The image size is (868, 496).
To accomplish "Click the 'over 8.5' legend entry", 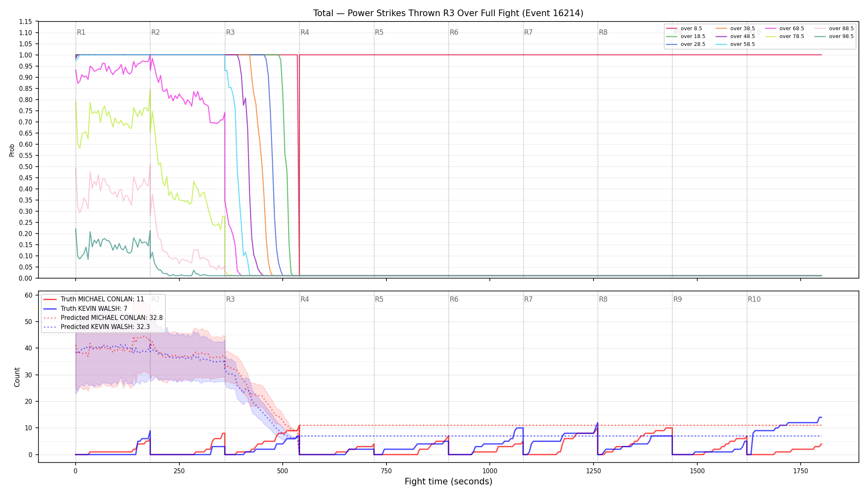I will click(684, 29).
